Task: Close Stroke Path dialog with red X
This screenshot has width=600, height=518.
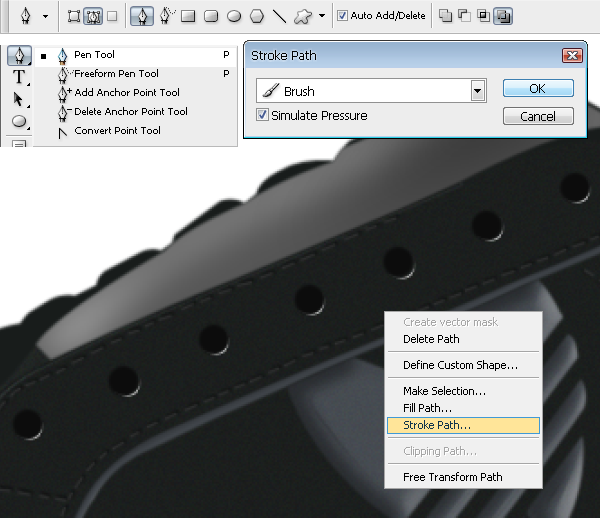Action: click(x=572, y=56)
